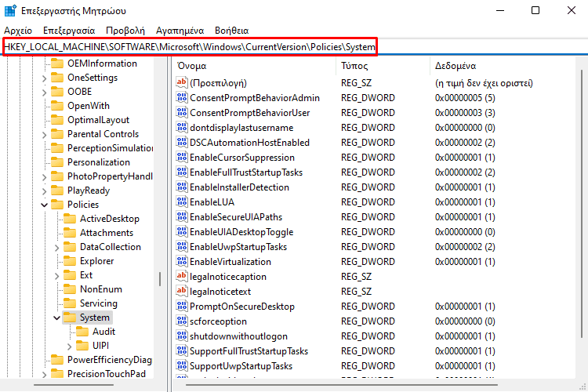The width and height of the screenshot is (588, 392).
Task: Open the Βοήθεια menu
Action: (232, 31)
